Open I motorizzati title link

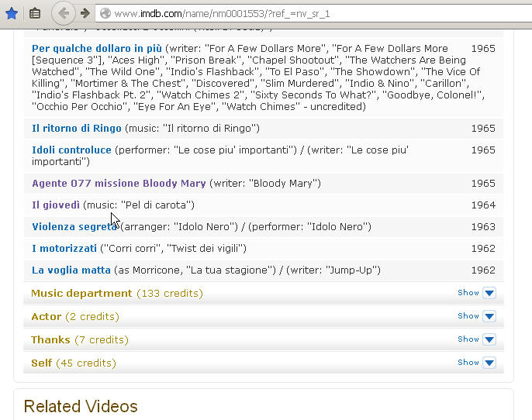64,249
